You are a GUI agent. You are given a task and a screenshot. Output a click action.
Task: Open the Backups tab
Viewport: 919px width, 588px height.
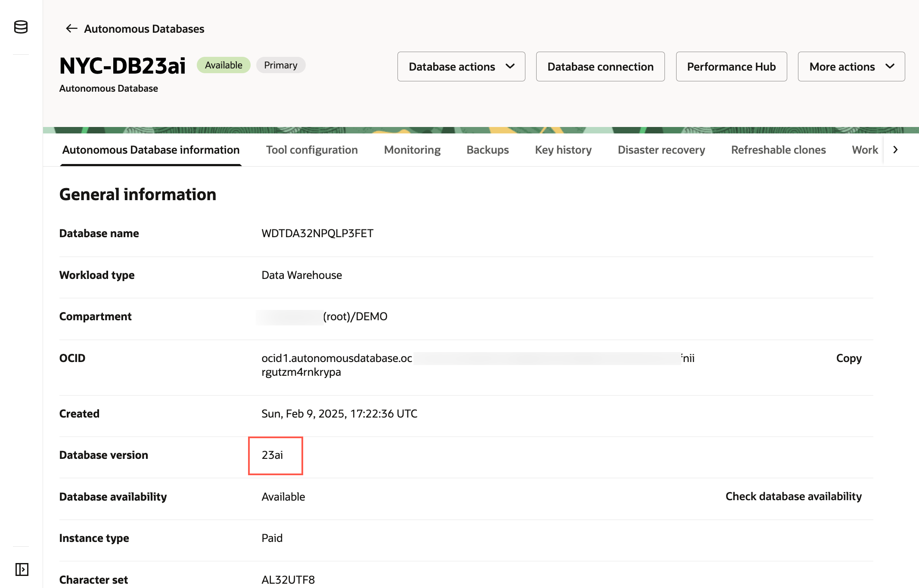tap(487, 150)
